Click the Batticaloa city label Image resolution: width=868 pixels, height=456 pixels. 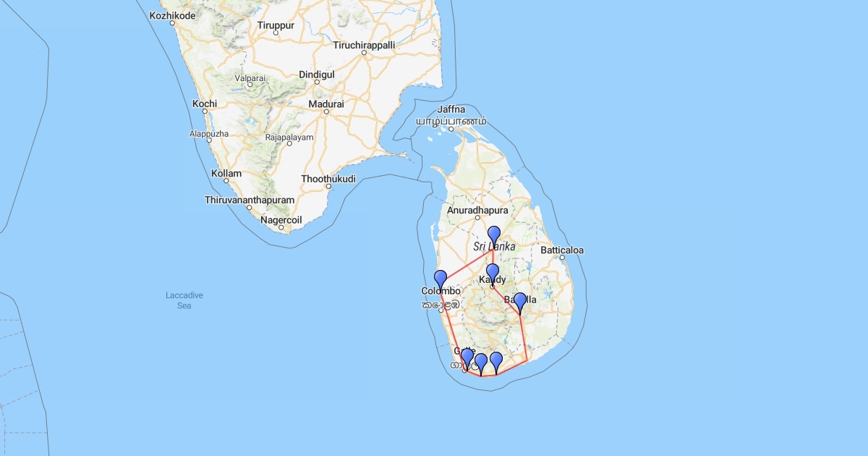(561, 250)
